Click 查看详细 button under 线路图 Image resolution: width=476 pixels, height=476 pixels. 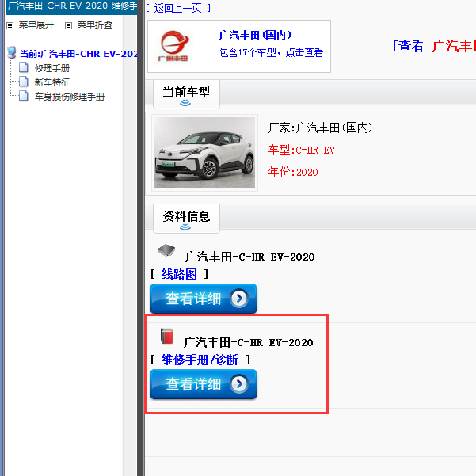(x=204, y=299)
